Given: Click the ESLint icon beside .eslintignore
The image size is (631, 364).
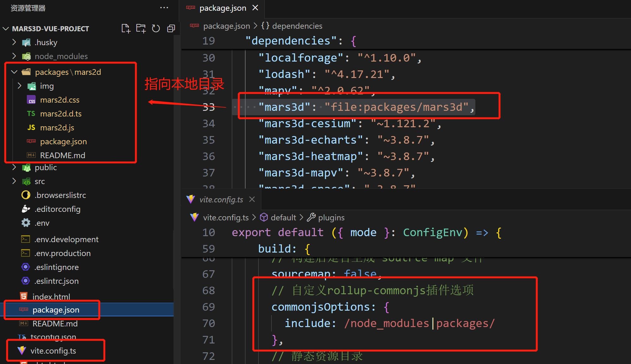Looking at the screenshot, I should pyautogui.click(x=26, y=267).
